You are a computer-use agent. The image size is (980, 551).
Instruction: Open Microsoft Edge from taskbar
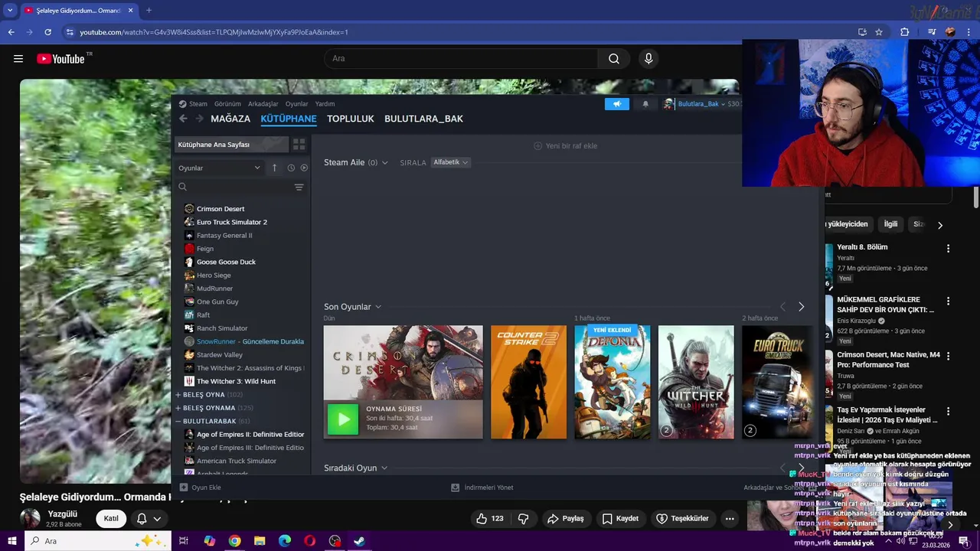(285, 541)
